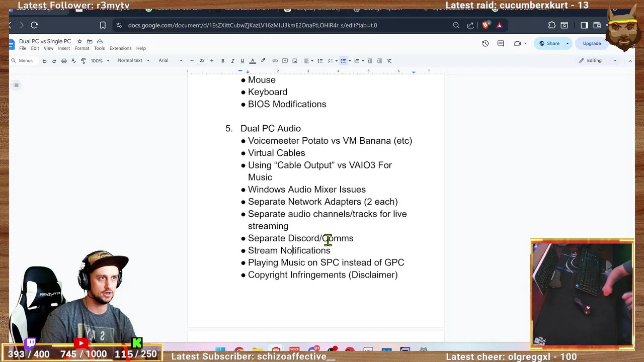Open the zoom level 100% dropdown
The height and width of the screenshot is (362, 644).
(100, 61)
